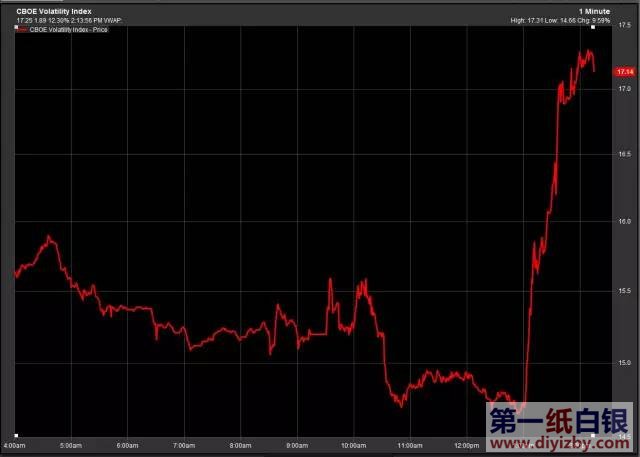Click the top-right white corner handle
This screenshot has height=457, width=640.
[x=594, y=26]
